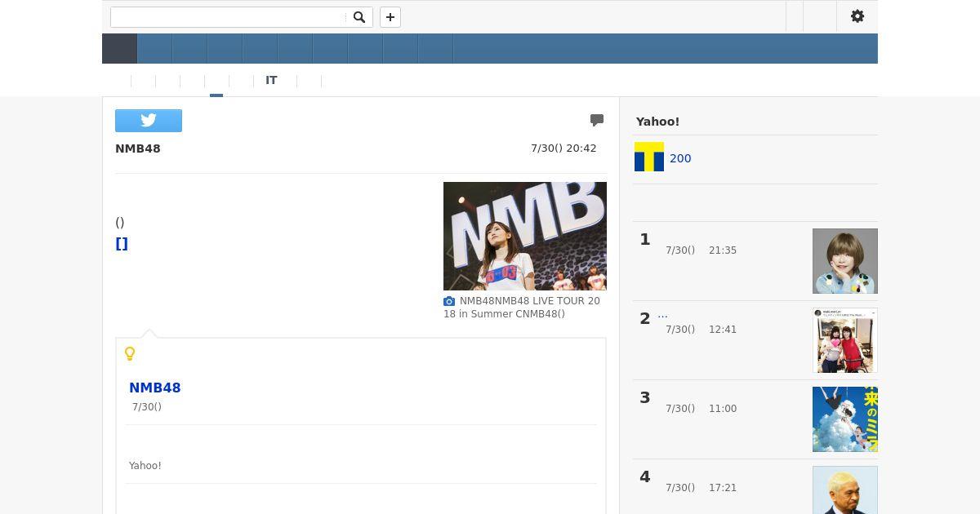980x514 pixels.
Task: Open ranking 2 thumbnail at 12:41
Action: [845, 340]
